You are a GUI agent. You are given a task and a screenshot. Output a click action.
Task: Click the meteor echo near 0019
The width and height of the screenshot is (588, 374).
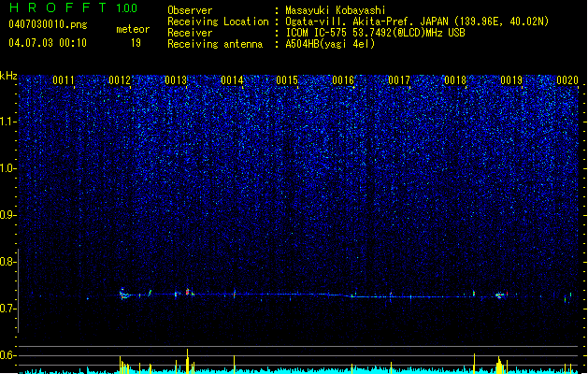pyautogui.click(x=500, y=295)
